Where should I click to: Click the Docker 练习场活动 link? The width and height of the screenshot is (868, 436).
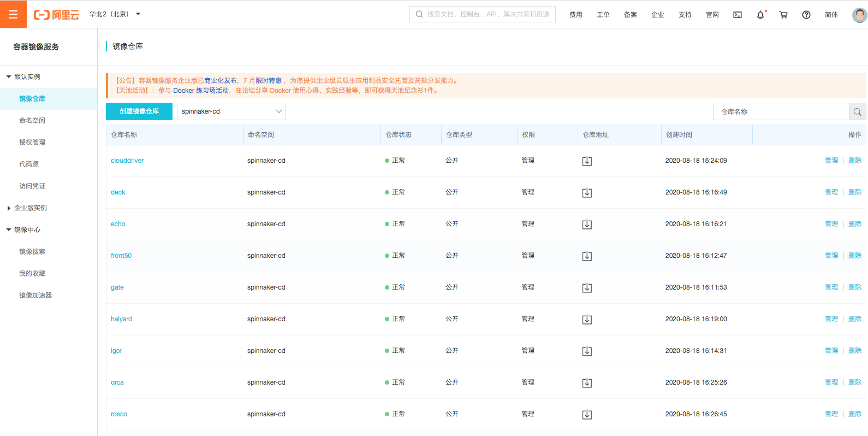tap(201, 91)
